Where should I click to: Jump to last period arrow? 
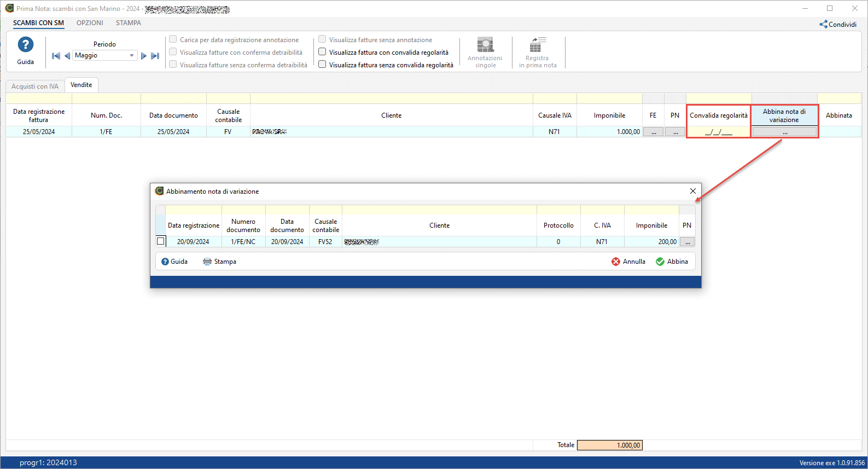[155, 56]
